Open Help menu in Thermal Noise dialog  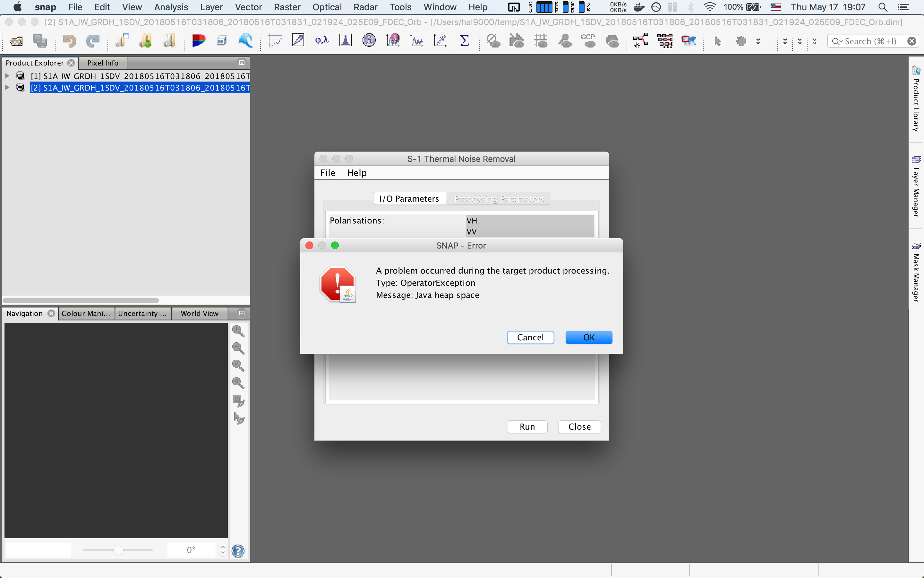point(357,173)
